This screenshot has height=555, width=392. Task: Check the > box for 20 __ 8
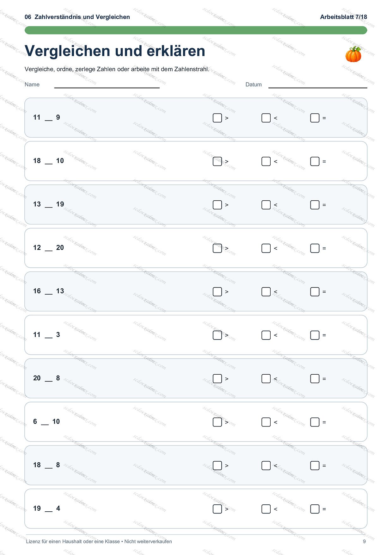point(217,379)
